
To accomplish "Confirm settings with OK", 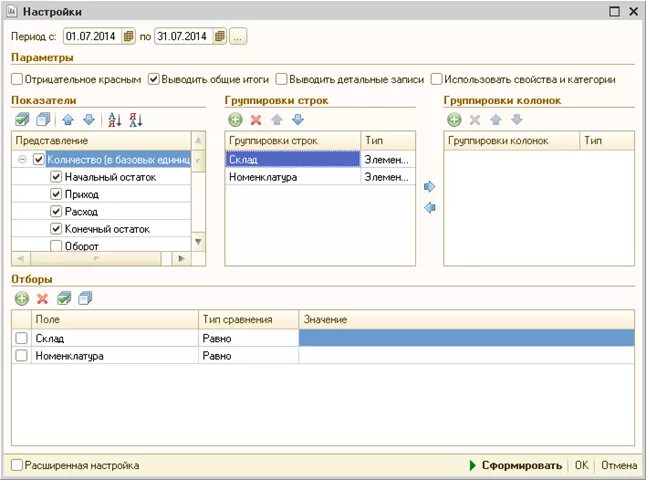I will (582, 465).
